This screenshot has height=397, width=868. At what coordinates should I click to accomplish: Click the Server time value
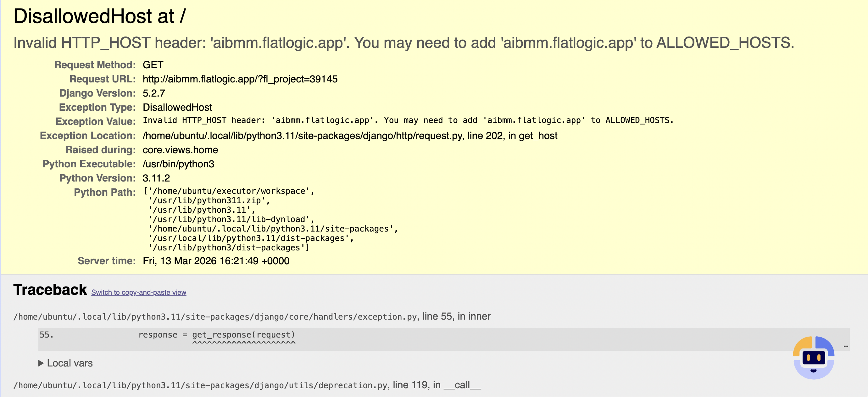click(216, 261)
